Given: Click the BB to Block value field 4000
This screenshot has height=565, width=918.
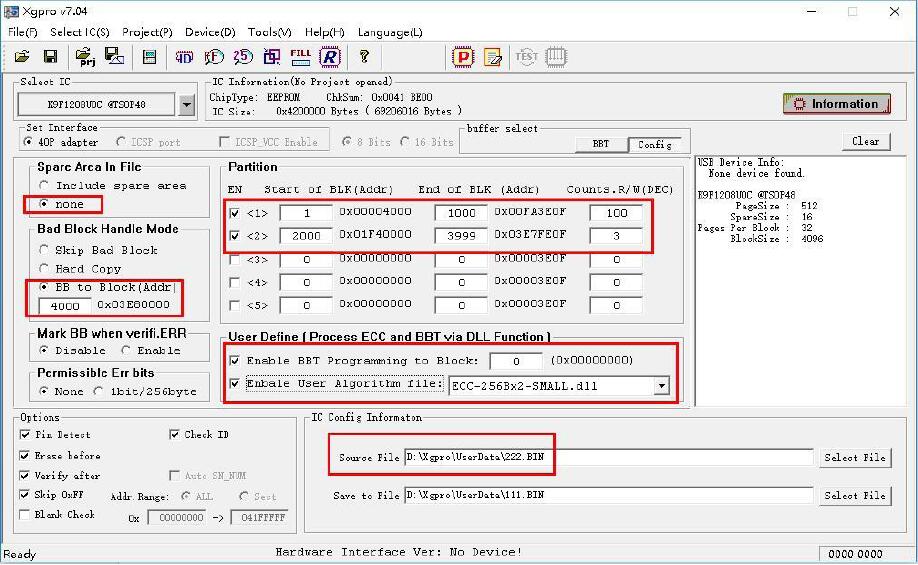Looking at the screenshot, I should click(x=65, y=306).
